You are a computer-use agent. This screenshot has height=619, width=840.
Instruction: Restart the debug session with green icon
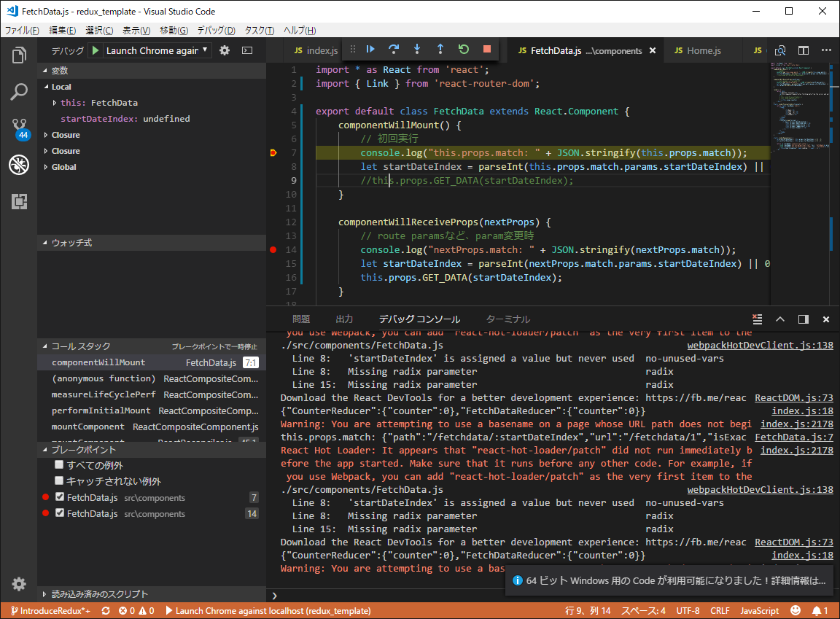[x=464, y=49]
